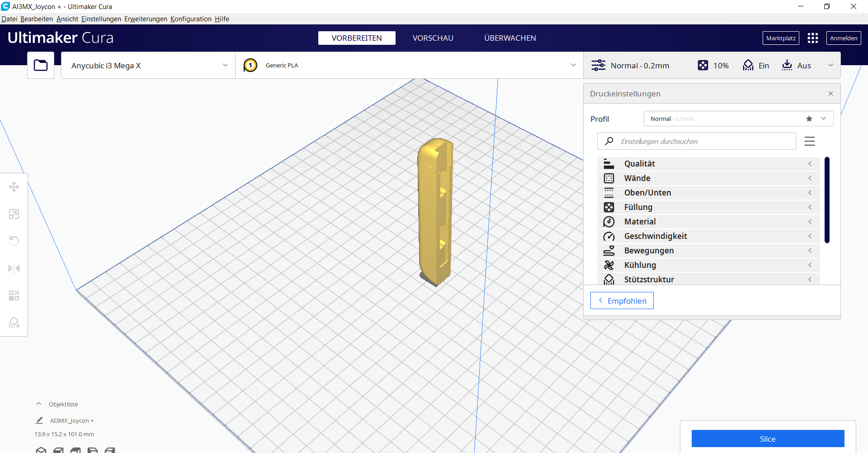Open the settings visibility hamburger menu

coord(810,141)
